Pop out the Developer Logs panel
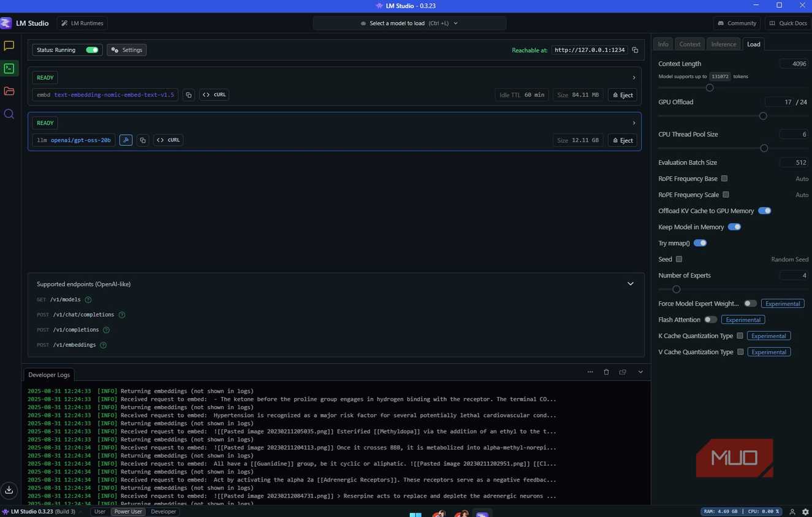Image resolution: width=812 pixels, height=517 pixels. click(x=623, y=372)
